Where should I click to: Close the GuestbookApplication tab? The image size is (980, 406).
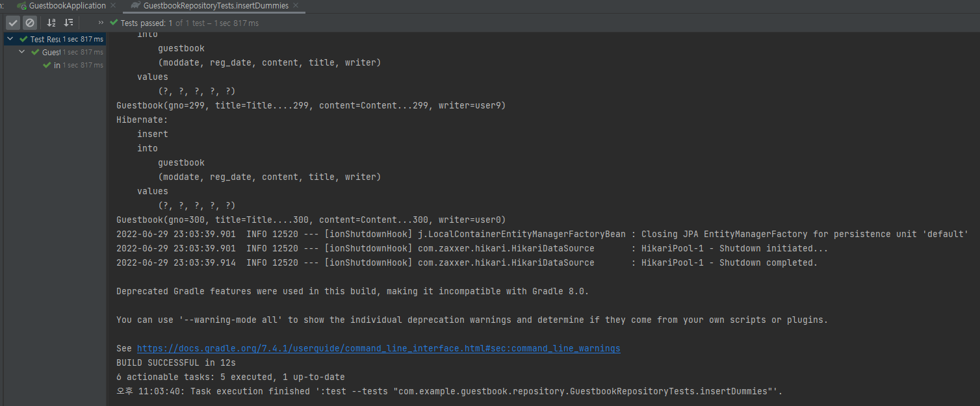pyautogui.click(x=114, y=6)
